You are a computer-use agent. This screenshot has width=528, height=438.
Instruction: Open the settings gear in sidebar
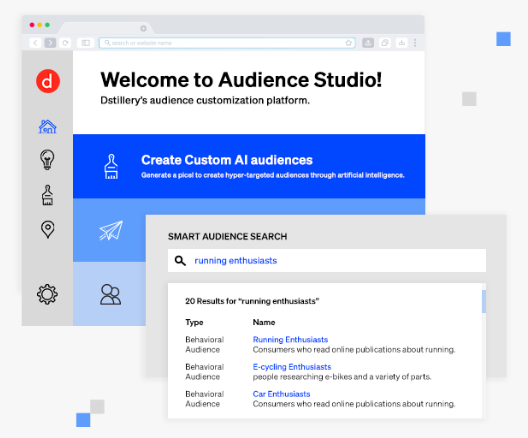(x=47, y=295)
